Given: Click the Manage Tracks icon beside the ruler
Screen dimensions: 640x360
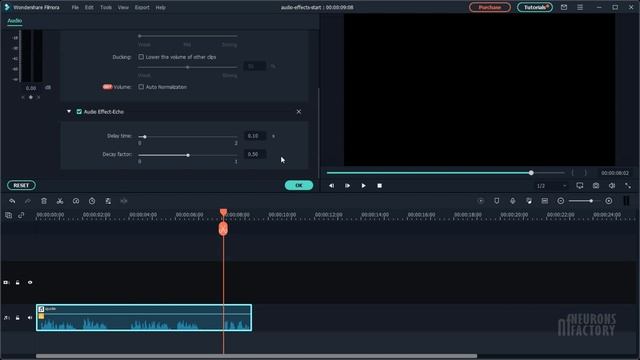Looking at the screenshot, I should pos(8,215).
